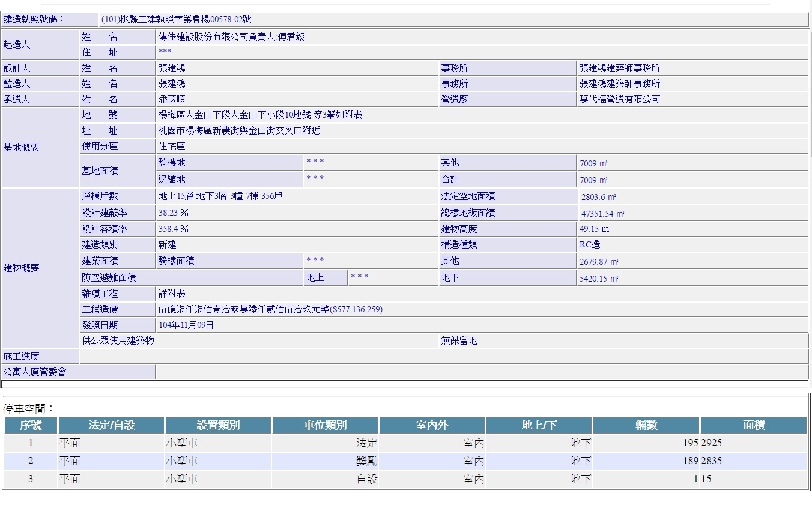Select construction type 新建
Screen dimensions: 812x532
[168, 244]
